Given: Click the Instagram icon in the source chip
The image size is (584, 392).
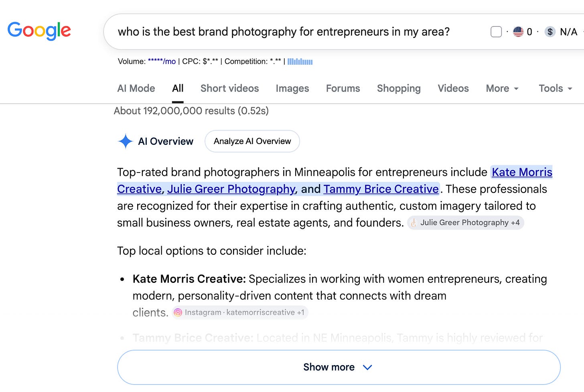Looking at the screenshot, I should coord(178,313).
